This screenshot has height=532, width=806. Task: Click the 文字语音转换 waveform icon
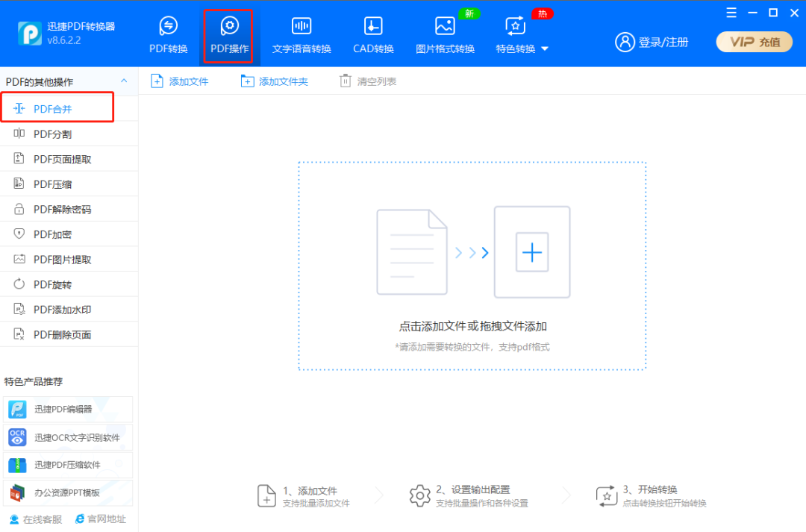coord(302,25)
